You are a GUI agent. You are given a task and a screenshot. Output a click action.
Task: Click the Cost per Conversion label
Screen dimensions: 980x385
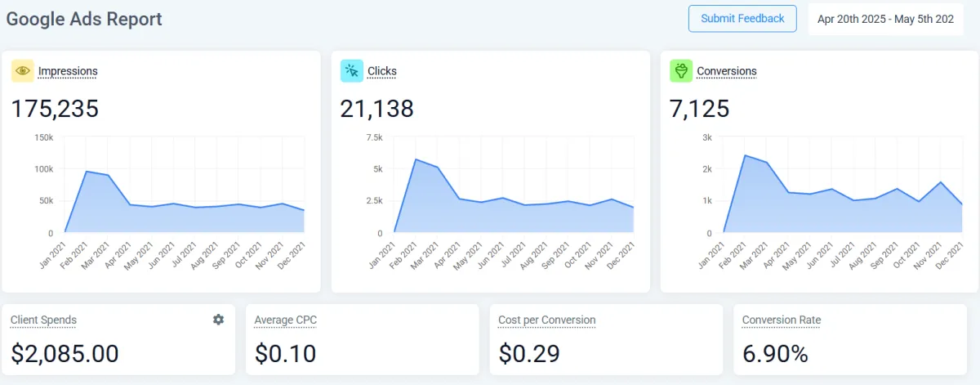coord(547,320)
